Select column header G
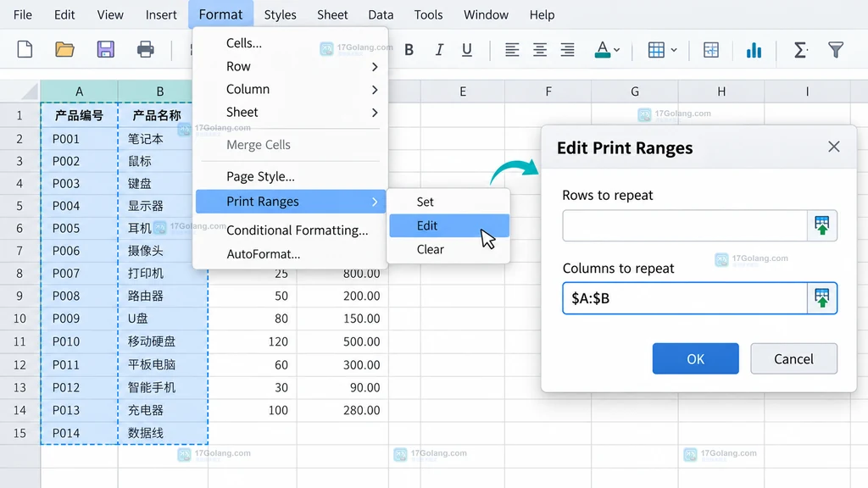This screenshot has height=488, width=868. coord(635,91)
